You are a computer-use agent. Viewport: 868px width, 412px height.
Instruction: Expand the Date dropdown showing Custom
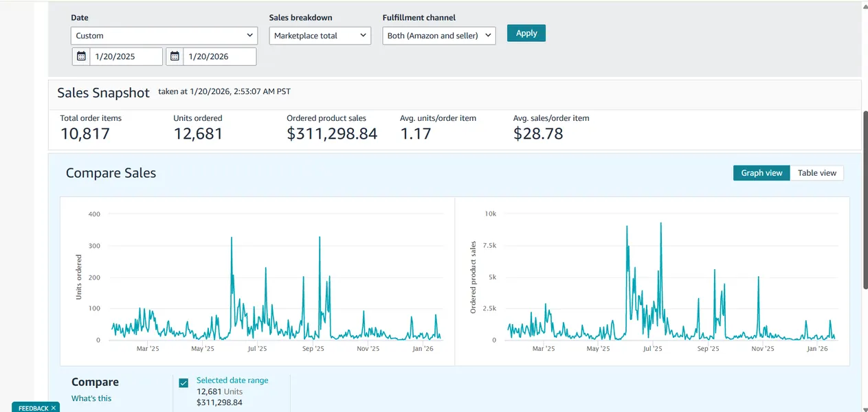point(164,36)
